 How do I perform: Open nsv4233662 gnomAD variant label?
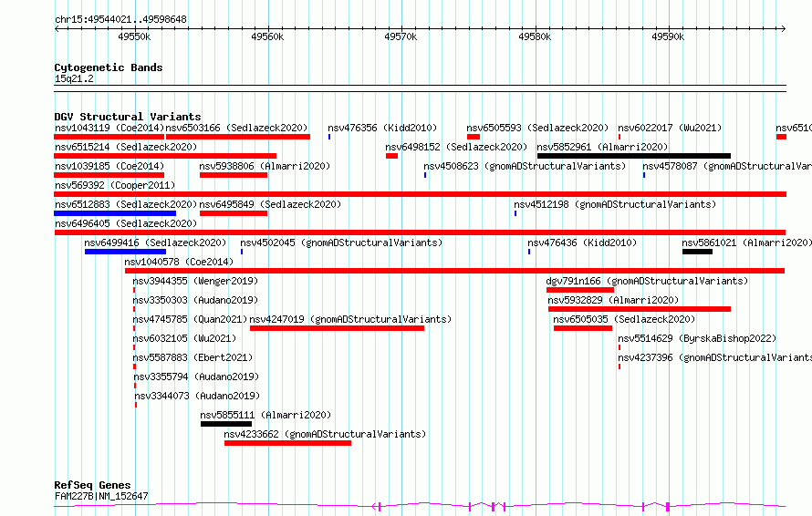tap(325, 434)
